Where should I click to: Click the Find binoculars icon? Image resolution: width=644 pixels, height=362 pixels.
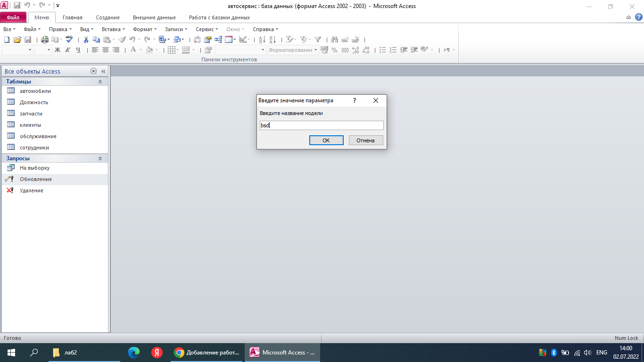coord(335,40)
